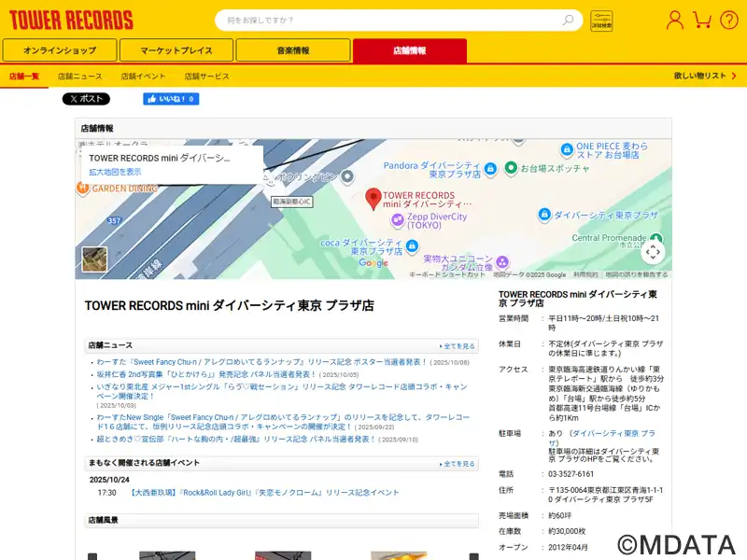Viewport: 747px width, 560px height.
Task: Click the ダイバーシティ東京プラザ shop marker
Action: point(544,215)
